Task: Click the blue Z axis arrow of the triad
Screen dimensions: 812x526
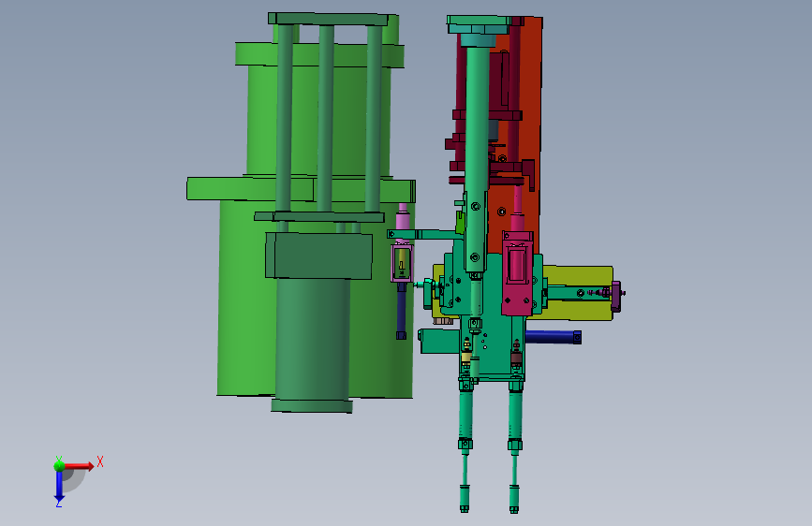Action: (59, 486)
